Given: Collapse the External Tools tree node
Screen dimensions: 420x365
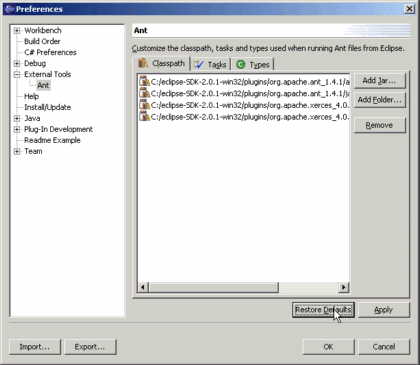Looking at the screenshot, I should pos(17,74).
